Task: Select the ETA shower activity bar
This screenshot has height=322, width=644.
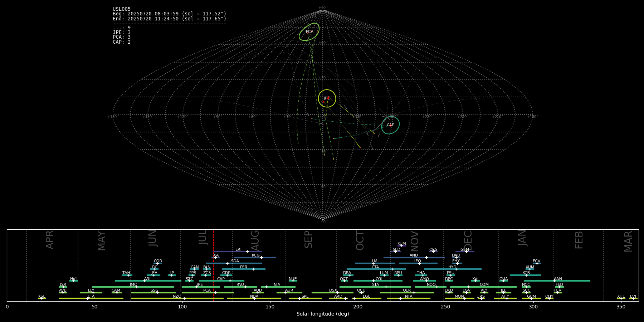Action: tap(91, 298)
